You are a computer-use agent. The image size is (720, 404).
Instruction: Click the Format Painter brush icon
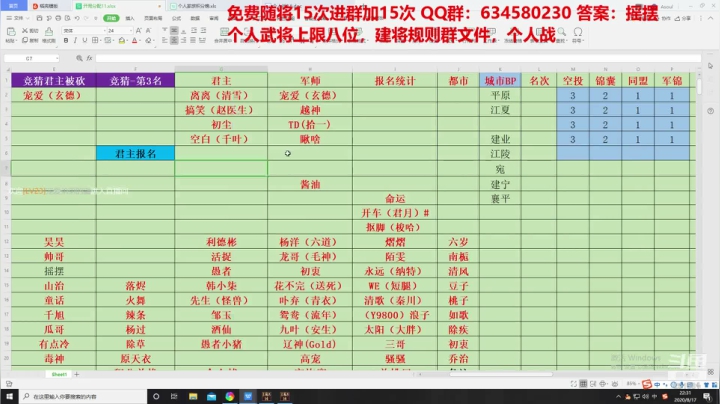49,31
